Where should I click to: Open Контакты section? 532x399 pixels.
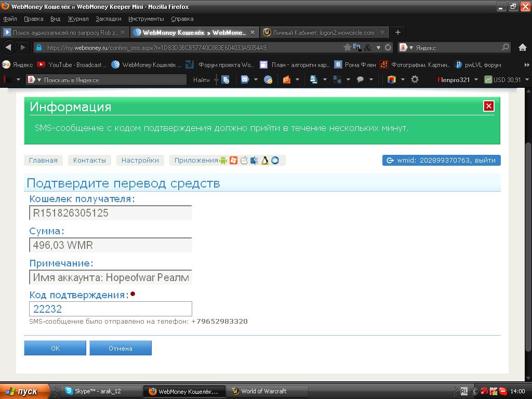89,160
